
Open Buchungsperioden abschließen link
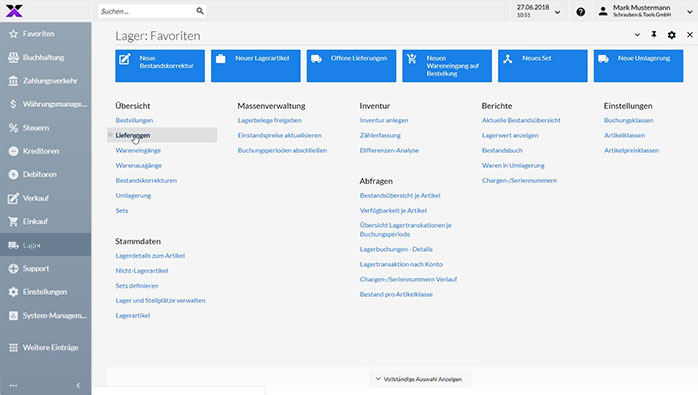pos(282,151)
